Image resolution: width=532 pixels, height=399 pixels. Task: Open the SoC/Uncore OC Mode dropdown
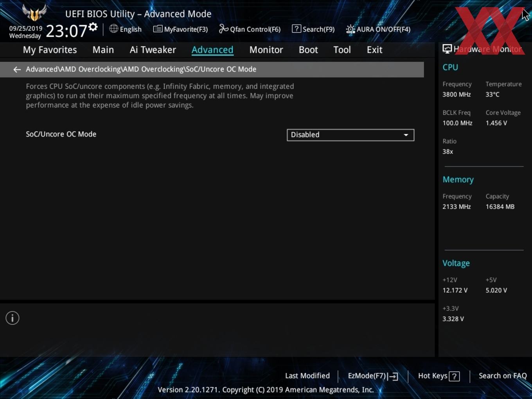click(350, 135)
